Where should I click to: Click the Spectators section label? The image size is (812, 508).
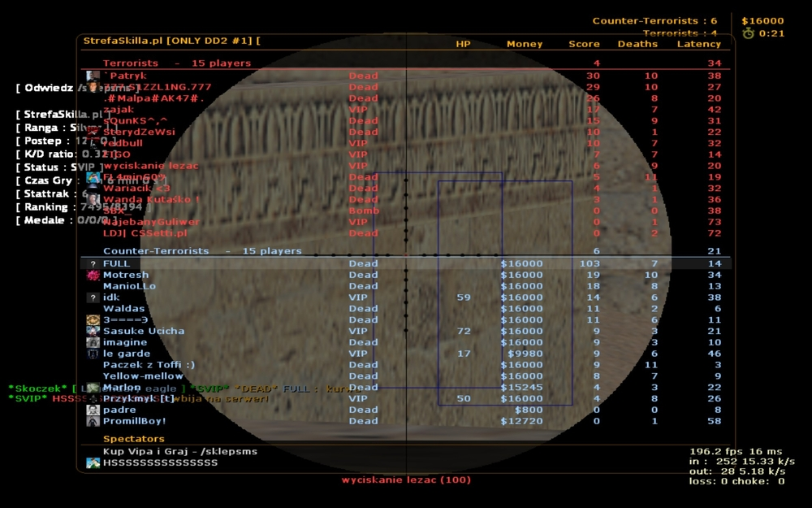pos(134,439)
